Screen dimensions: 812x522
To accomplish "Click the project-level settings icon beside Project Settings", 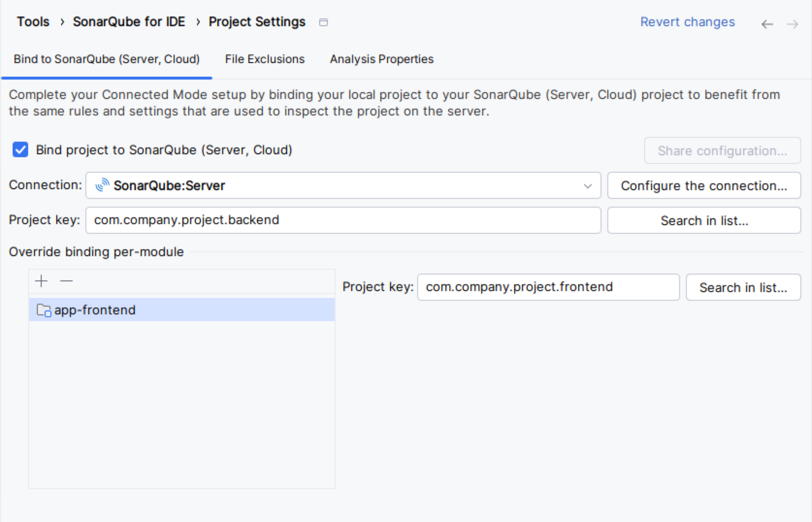I will pos(324,22).
